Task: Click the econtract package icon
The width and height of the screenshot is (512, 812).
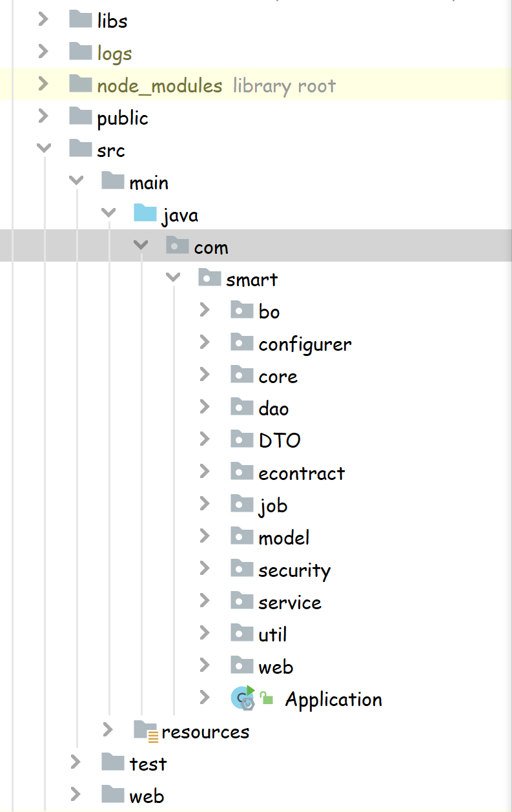Action: pyautogui.click(x=242, y=472)
